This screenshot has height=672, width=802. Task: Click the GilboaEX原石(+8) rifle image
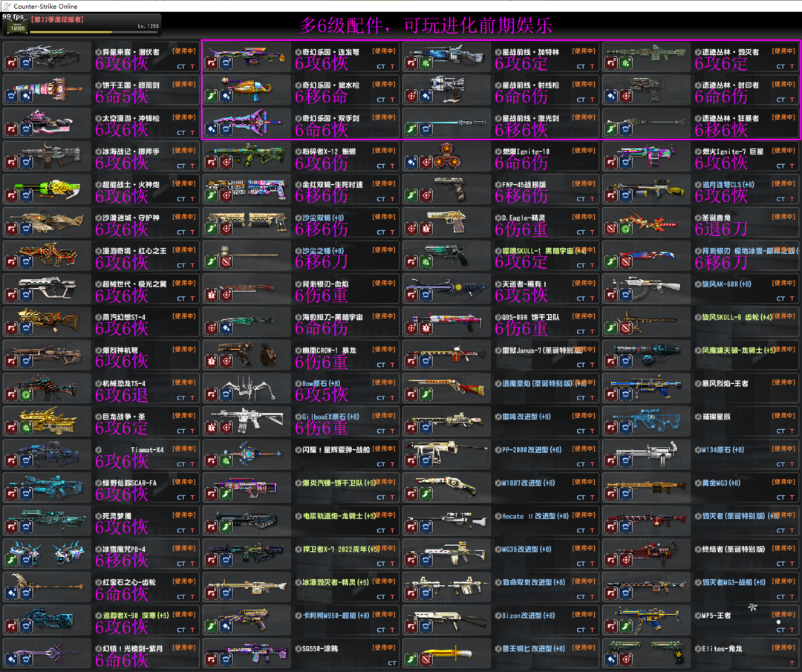(247, 420)
